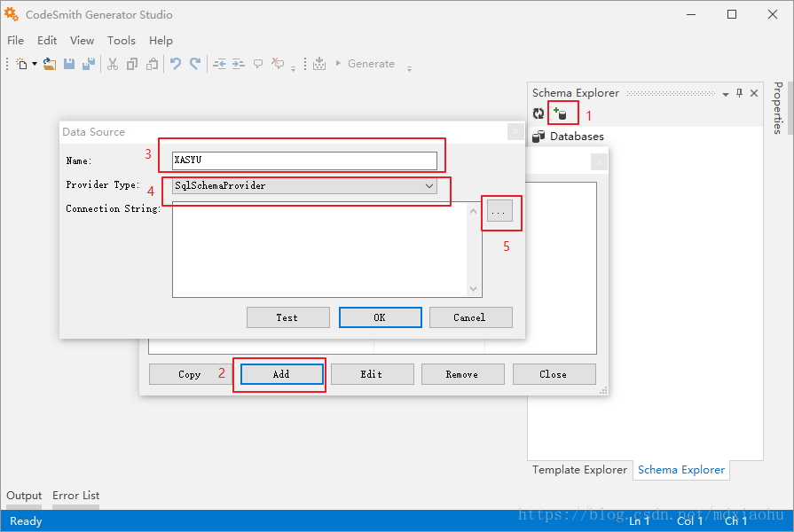Click into the Connection String text area
The image size is (794, 532).
coord(320,249)
